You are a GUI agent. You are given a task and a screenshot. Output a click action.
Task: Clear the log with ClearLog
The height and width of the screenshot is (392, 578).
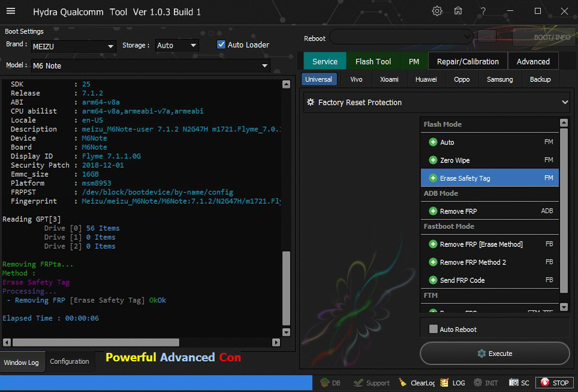[x=417, y=383]
